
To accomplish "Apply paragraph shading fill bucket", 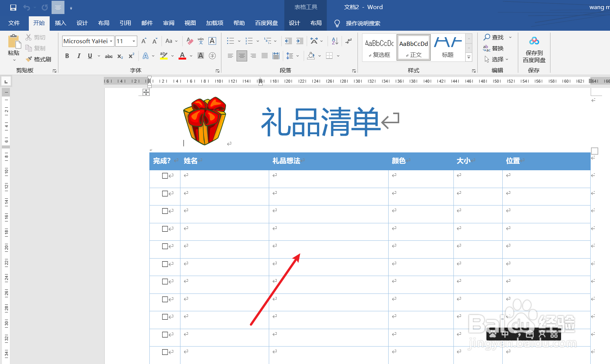I will 311,56.
